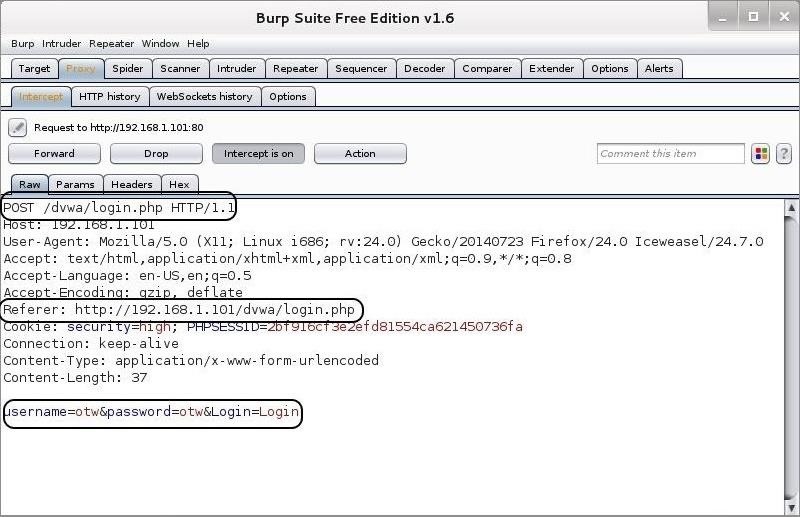
Task: Open the Window menu
Action: 160,44
